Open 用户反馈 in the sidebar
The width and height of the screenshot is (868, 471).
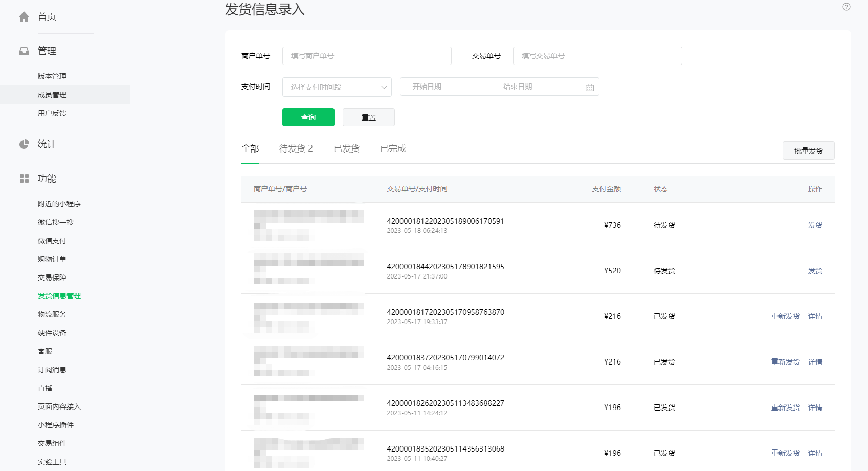coord(52,113)
